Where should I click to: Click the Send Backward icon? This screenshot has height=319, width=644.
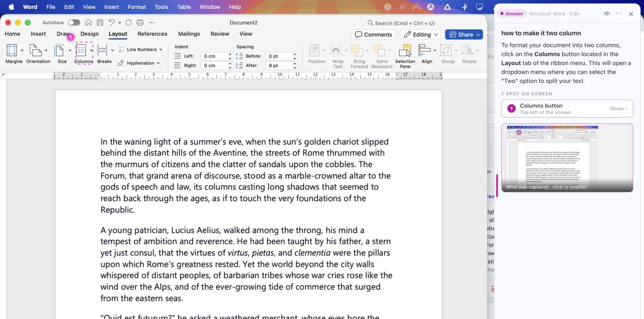(x=380, y=51)
